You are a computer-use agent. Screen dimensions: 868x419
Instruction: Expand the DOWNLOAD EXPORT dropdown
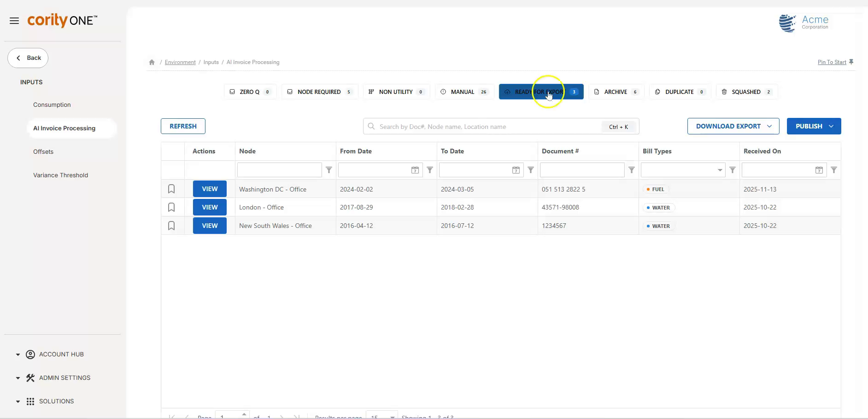770,126
